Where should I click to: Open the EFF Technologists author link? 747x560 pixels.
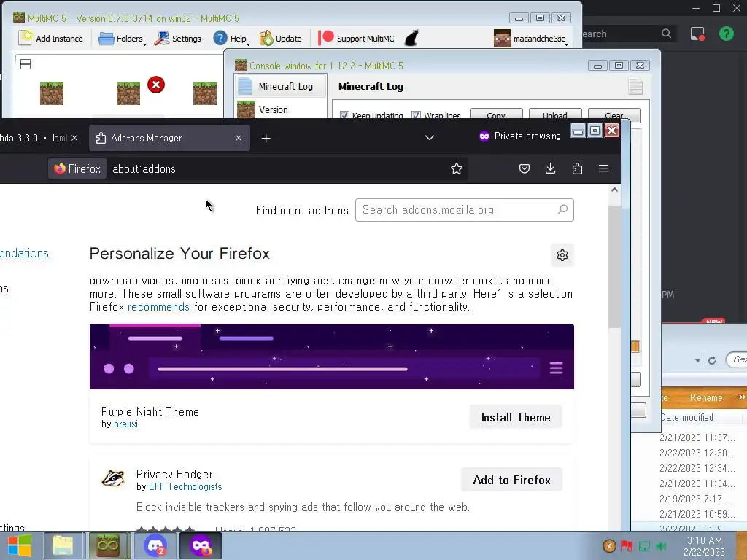click(x=185, y=486)
